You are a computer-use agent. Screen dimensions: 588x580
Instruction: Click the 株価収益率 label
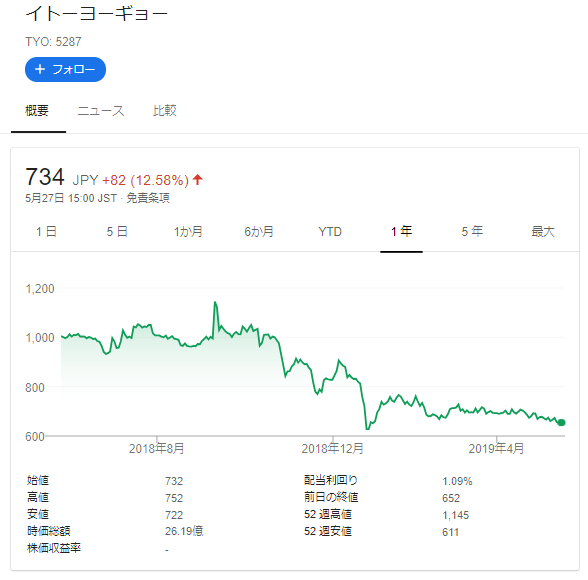pos(54,548)
